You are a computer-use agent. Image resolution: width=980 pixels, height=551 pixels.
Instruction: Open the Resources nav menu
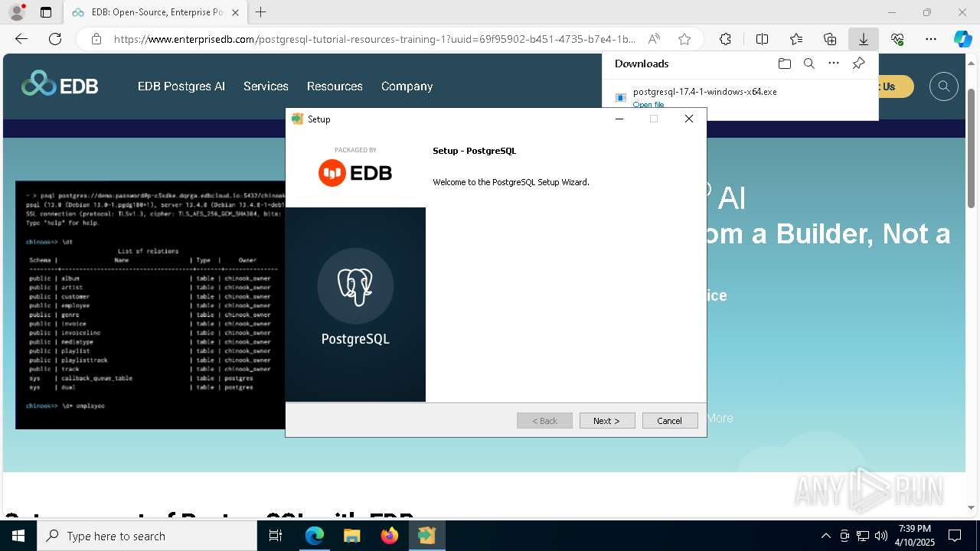point(335,86)
